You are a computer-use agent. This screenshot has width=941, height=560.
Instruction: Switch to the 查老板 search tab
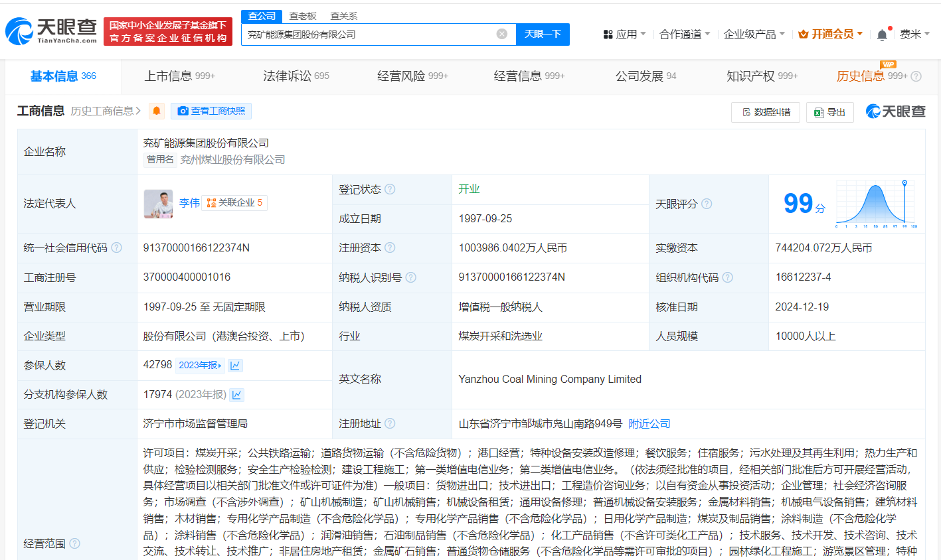pyautogui.click(x=303, y=16)
